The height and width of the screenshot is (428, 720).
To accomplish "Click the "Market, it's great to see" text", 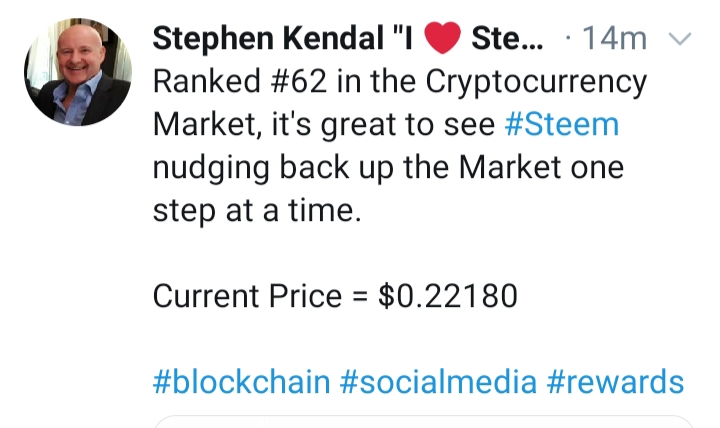I will (x=324, y=124).
